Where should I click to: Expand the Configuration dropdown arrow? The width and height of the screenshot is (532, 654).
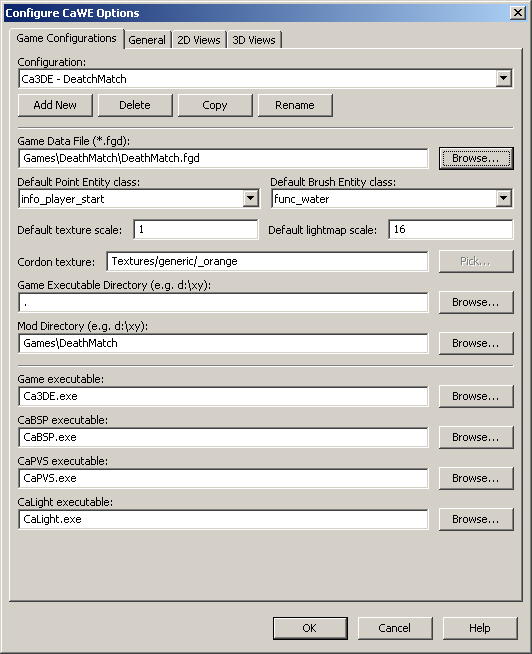click(x=504, y=78)
